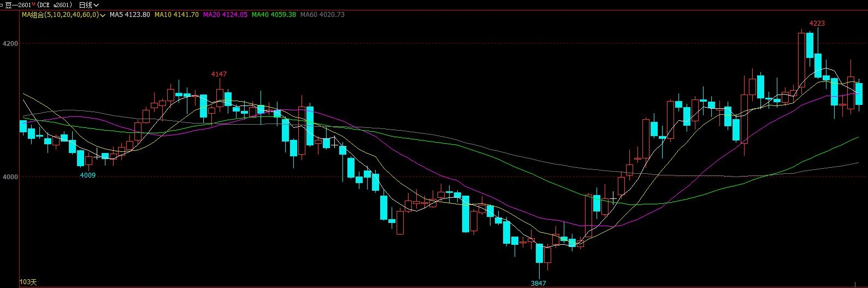This screenshot has height=288, width=868.
Task: Click the 4009 trough price label
Action: pyautogui.click(x=88, y=175)
